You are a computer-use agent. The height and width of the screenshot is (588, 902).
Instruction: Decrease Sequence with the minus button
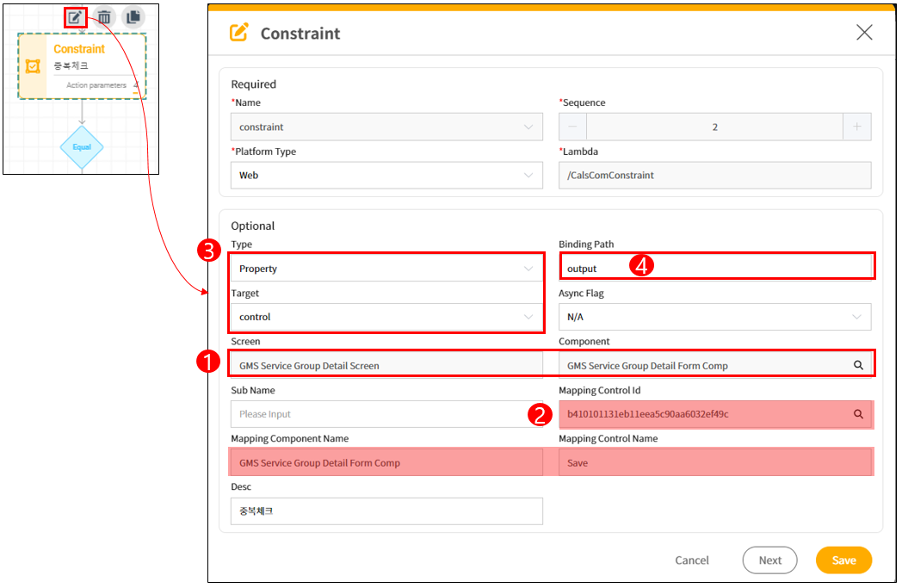(572, 127)
